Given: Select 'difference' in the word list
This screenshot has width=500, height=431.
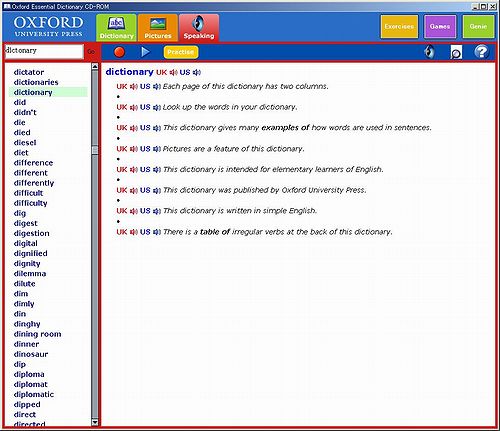Looking at the screenshot, I should [x=33, y=163].
